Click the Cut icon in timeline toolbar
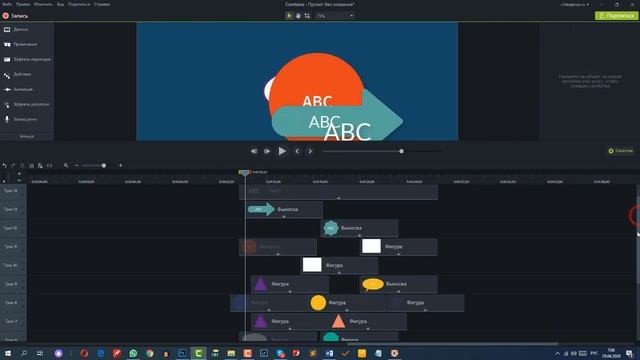Screen dimensions: 640x360 point(22,166)
